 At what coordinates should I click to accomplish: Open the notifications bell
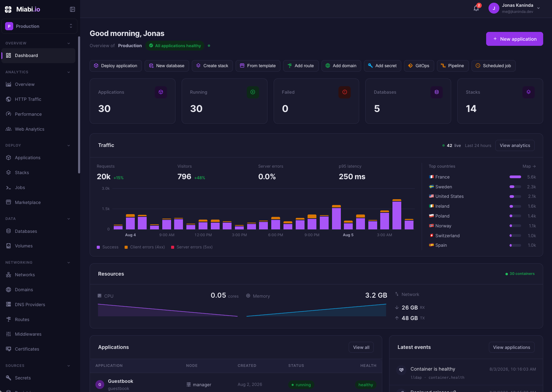(476, 8)
